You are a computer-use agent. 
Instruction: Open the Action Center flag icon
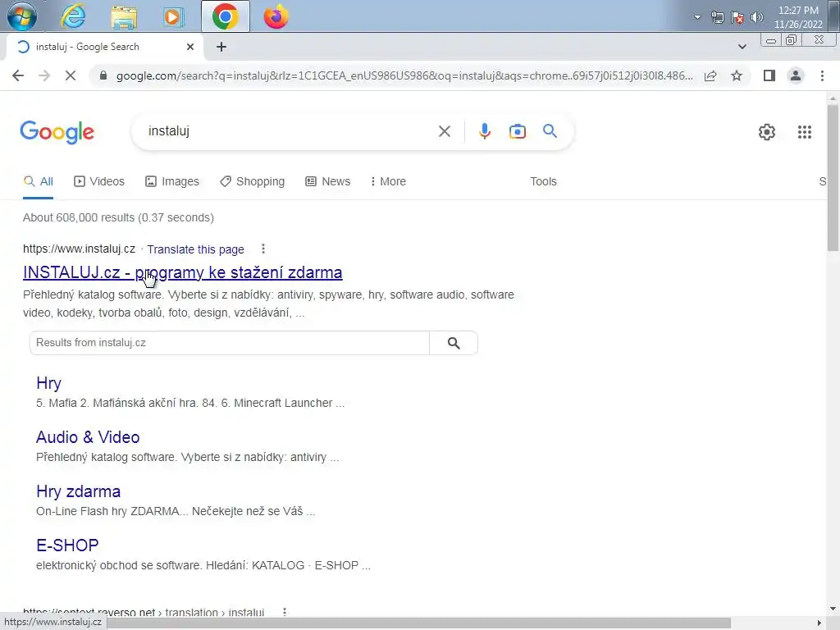coord(737,18)
